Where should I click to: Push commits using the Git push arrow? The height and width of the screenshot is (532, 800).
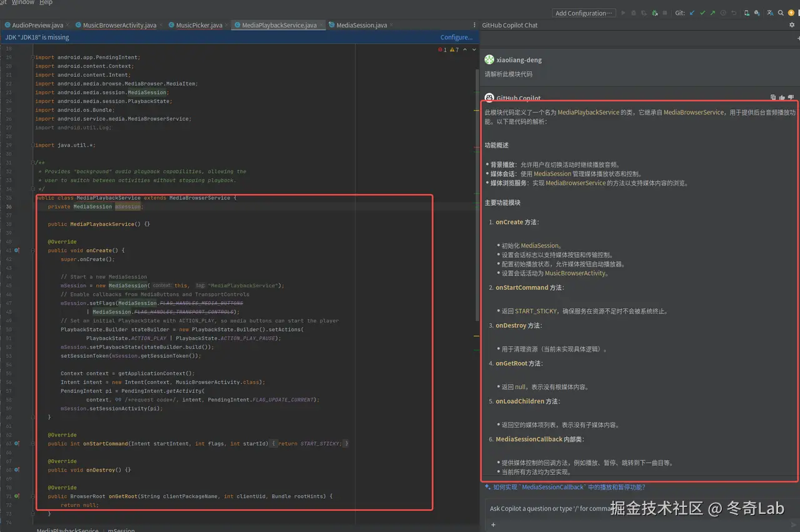[x=712, y=12]
